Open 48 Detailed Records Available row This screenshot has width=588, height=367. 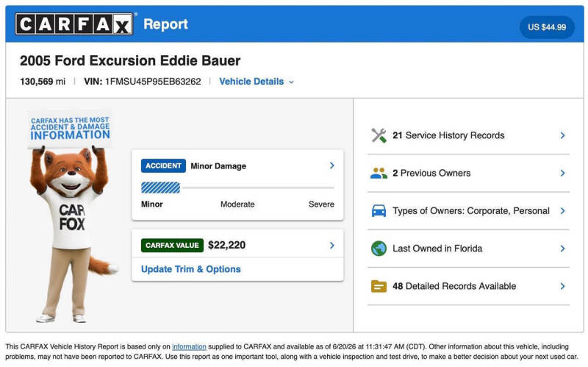tap(468, 286)
